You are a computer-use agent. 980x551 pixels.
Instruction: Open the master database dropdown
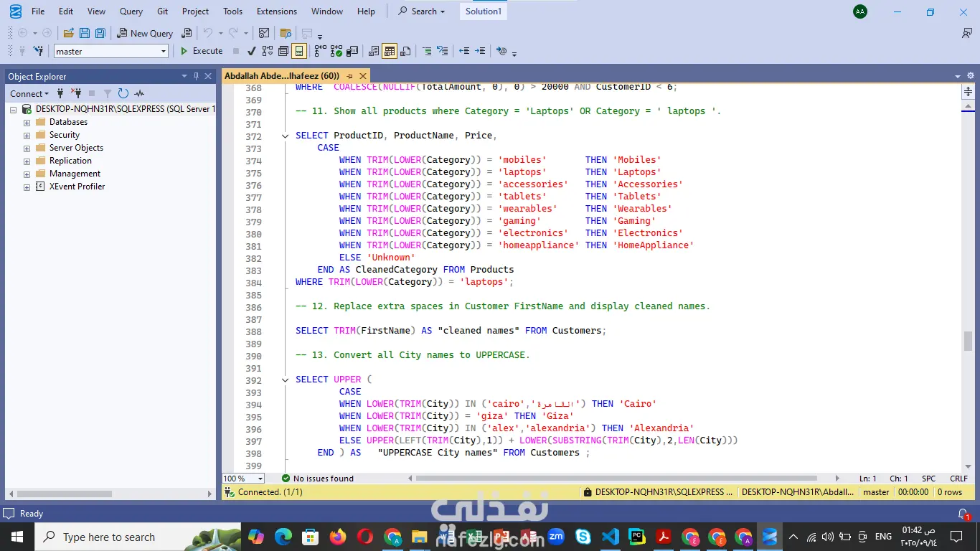pyautogui.click(x=164, y=51)
